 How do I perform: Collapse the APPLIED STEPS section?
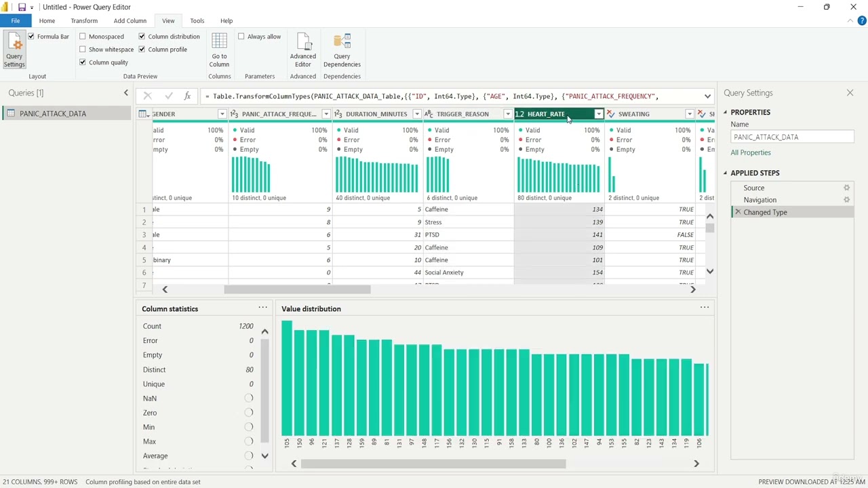tap(725, 173)
